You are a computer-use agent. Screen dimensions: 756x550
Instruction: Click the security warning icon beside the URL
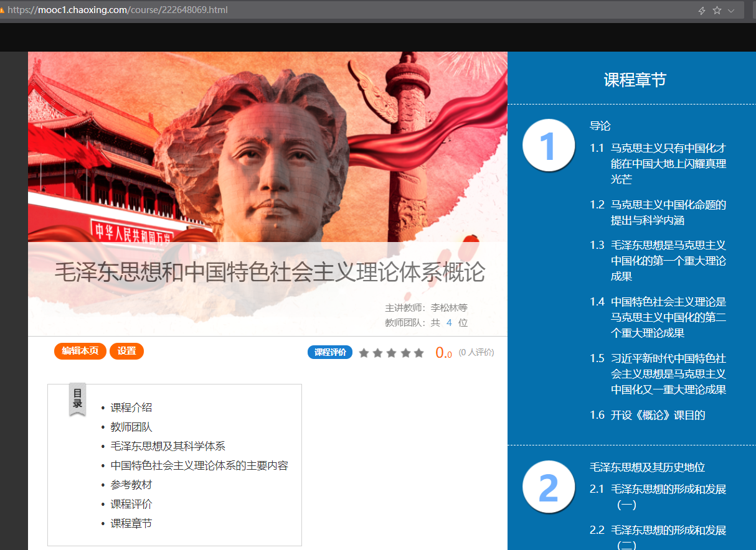point(2,10)
